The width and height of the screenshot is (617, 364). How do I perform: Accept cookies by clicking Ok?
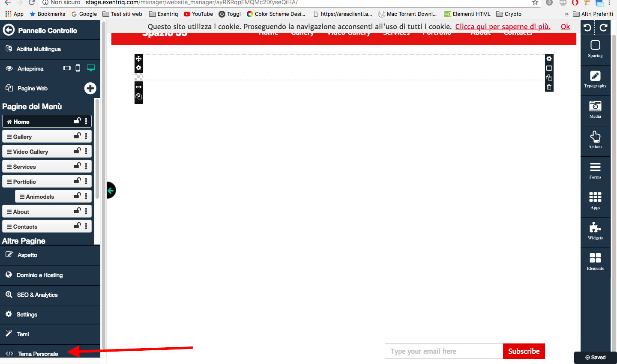(x=565, y=27)
